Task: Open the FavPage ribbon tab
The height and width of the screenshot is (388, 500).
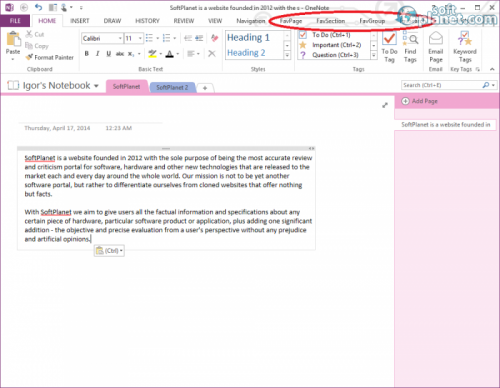Action: tap(291, 21)
